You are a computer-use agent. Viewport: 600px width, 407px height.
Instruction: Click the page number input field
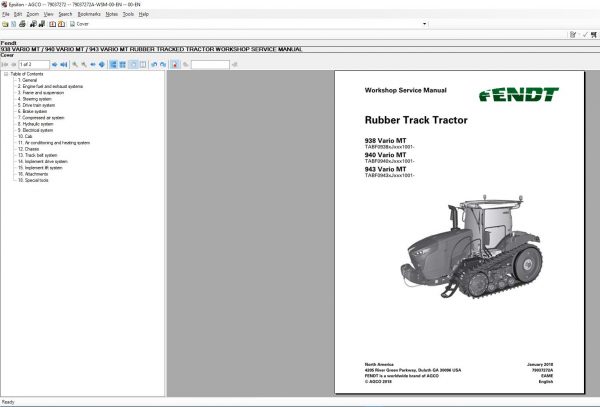coord(32,64)
